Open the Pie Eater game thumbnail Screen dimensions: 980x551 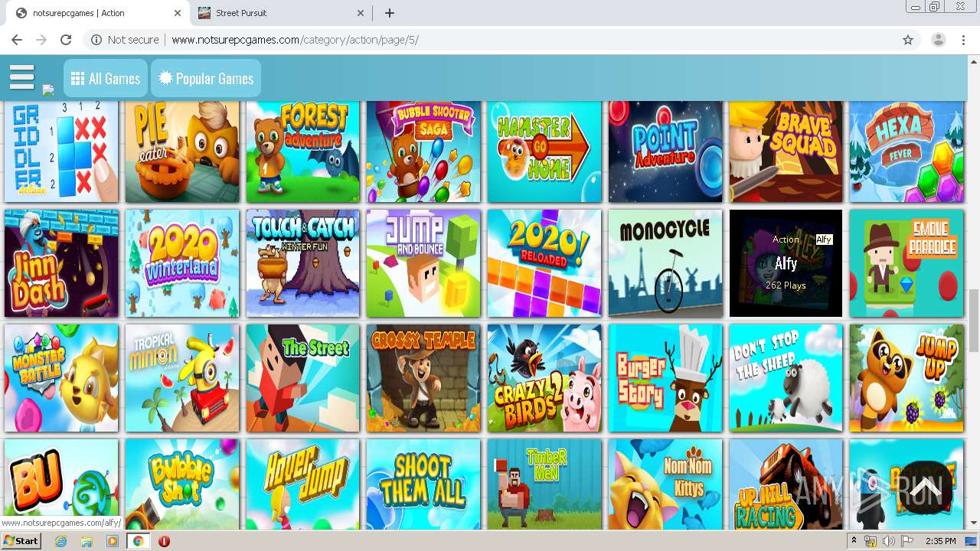pyautogui.click(x=182, y=152)
